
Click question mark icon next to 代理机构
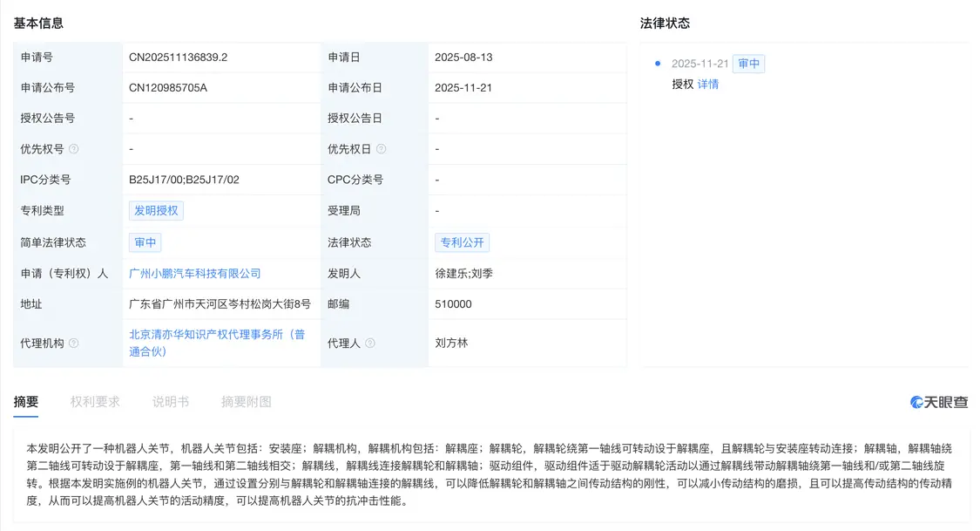74,344
